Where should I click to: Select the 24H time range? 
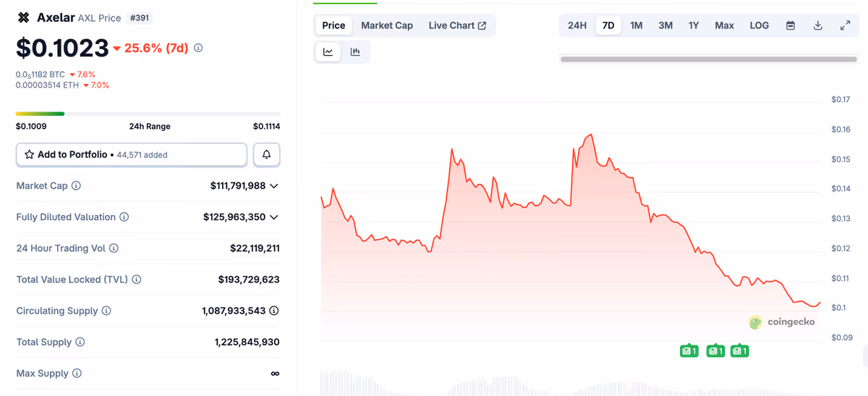(x=577, y=25)
